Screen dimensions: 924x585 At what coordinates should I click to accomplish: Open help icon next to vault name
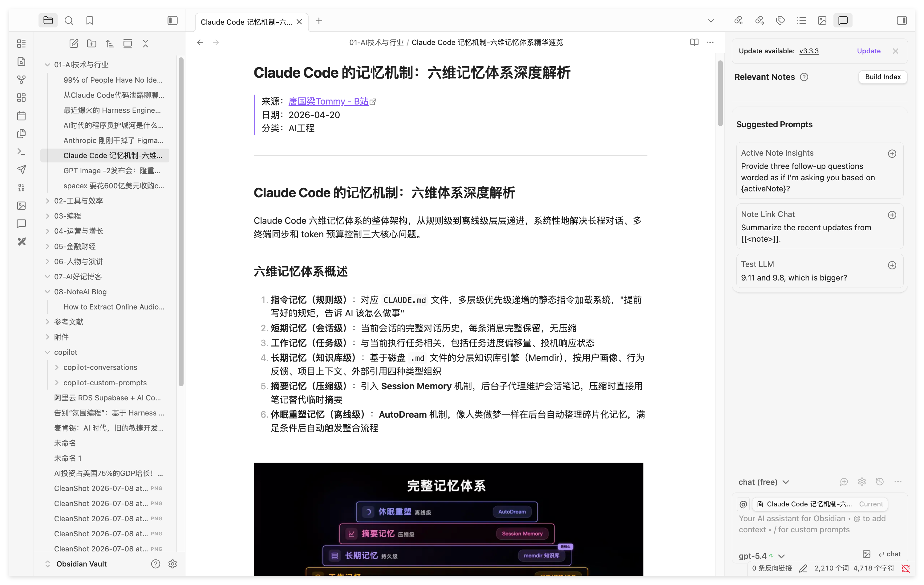pyautogui.click(x=156, y=563)
